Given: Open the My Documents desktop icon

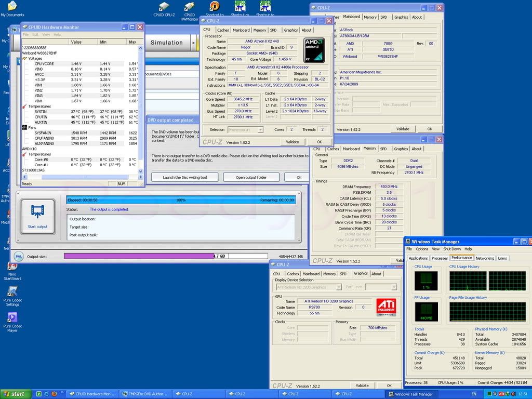Looking at the screenshot, I should pyautogui.click(x=12, y=9).
